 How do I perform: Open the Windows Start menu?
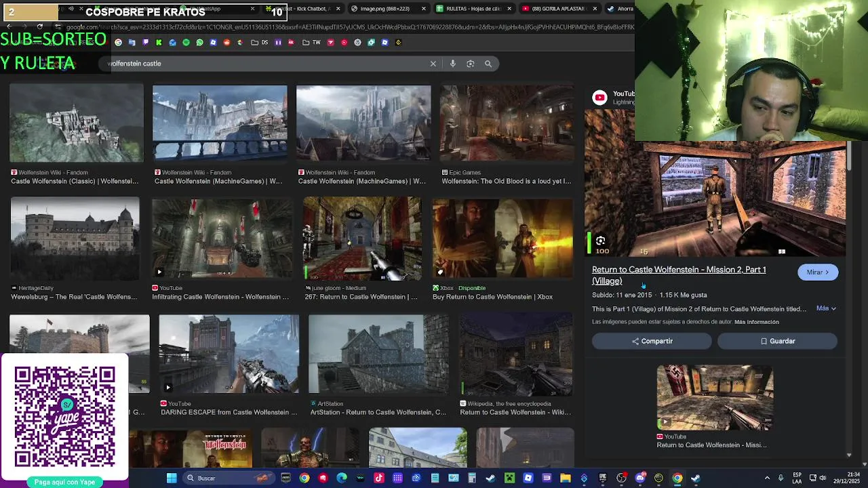(172, 479)
